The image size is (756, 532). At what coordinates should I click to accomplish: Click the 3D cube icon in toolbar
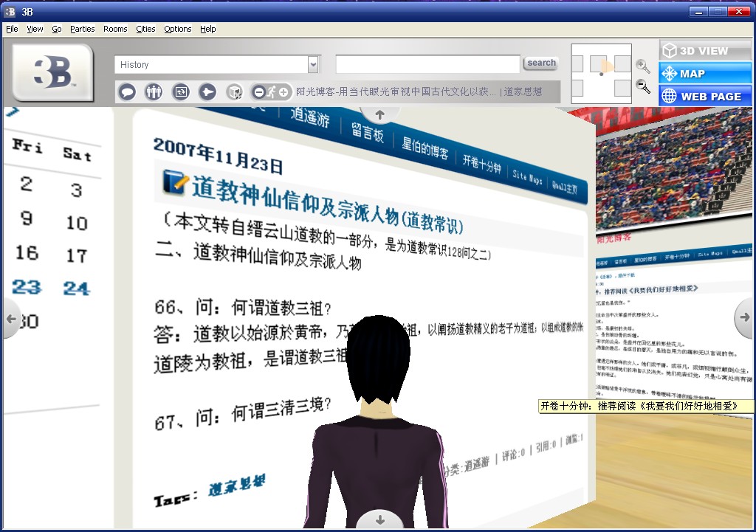tap(235, 91)
